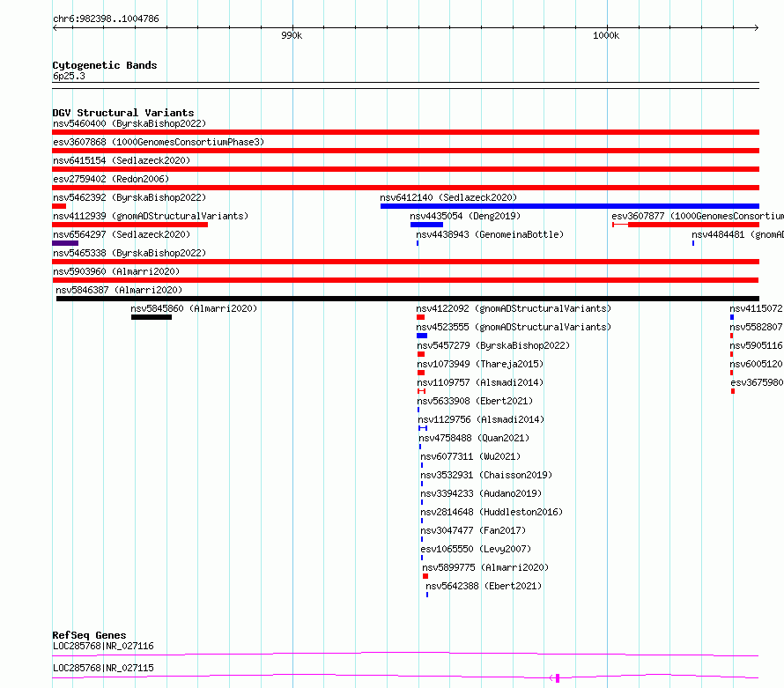The width and height of the screenshot is (784, 688).
Task: Select variant nsv6415154 (Sedlazeck2020)
Action: click(122, 160)
